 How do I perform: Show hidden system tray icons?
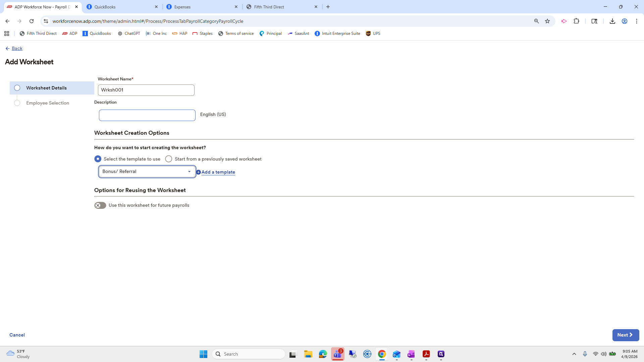(x=574, y=354)
